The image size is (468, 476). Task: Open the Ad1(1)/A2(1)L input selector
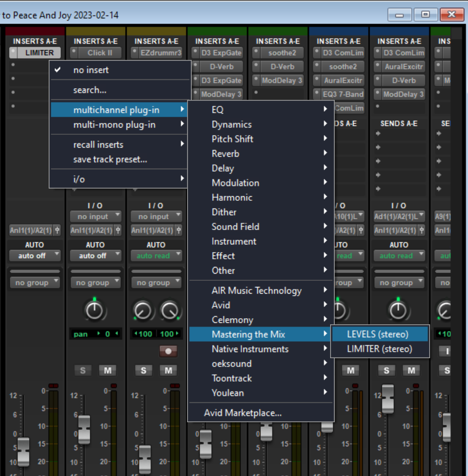pos(399,216)
